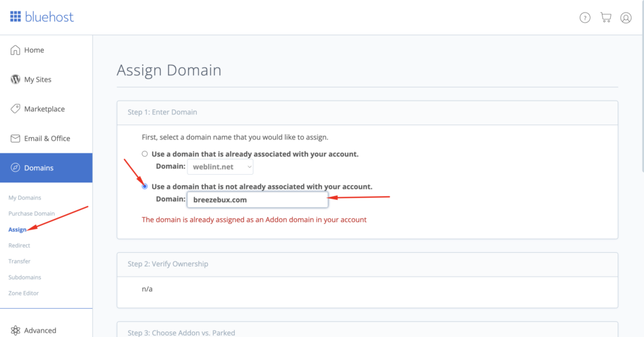Click the Bluehost grid logo icon

[16, 16]
